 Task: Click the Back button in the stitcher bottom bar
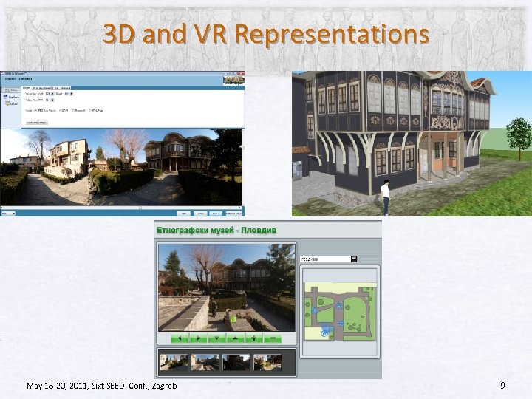[200, 214]
